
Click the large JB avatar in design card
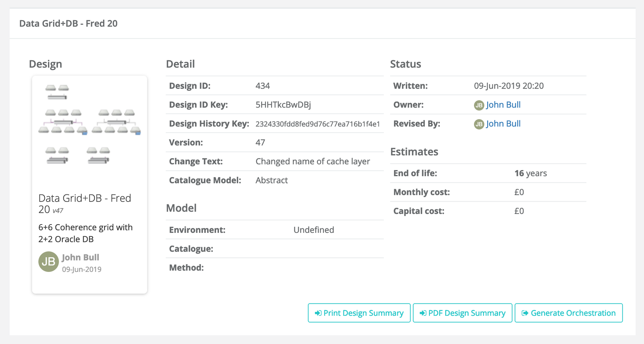click(48, 262)
